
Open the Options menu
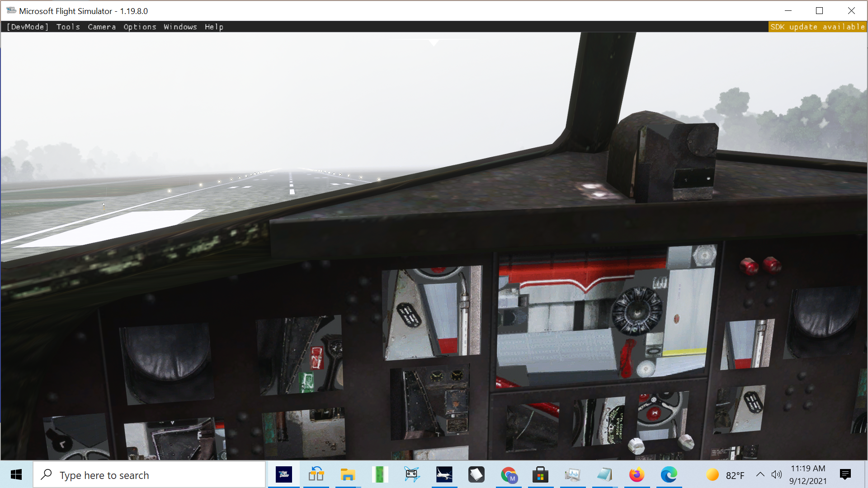(x=140, y=27)
